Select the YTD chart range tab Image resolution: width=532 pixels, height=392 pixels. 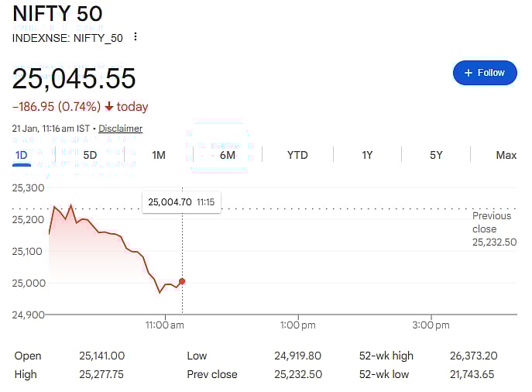click(x=297, y=155)
